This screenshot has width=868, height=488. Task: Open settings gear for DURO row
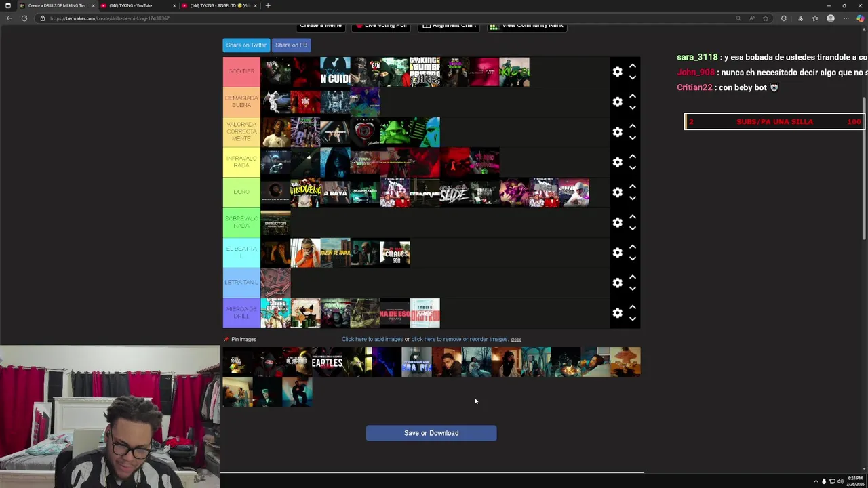click(x=617, y=192)
